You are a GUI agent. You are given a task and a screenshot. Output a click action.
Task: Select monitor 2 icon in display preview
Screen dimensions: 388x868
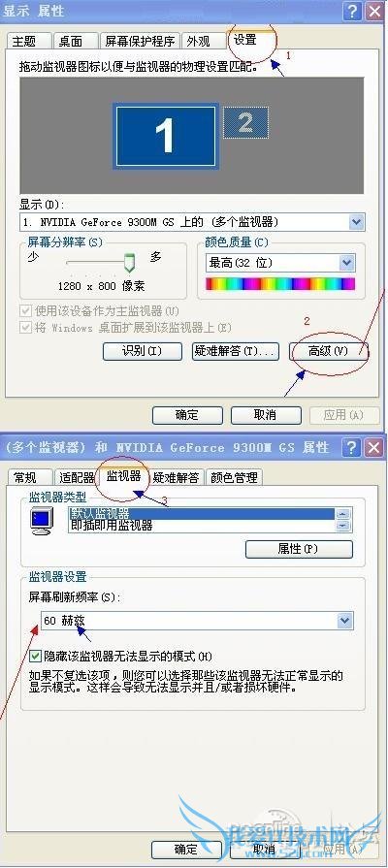(x=245, y=123)
